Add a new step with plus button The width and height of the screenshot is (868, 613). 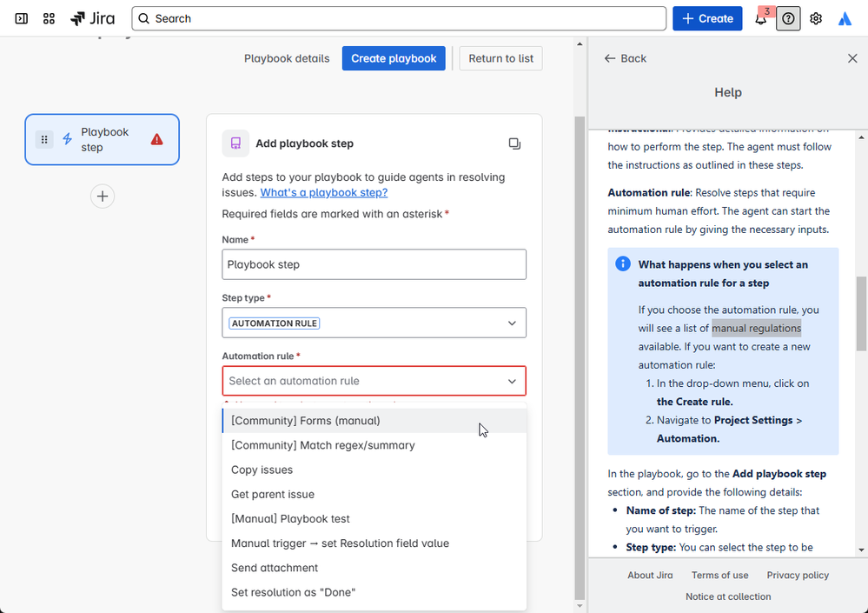tap(103, 196)
